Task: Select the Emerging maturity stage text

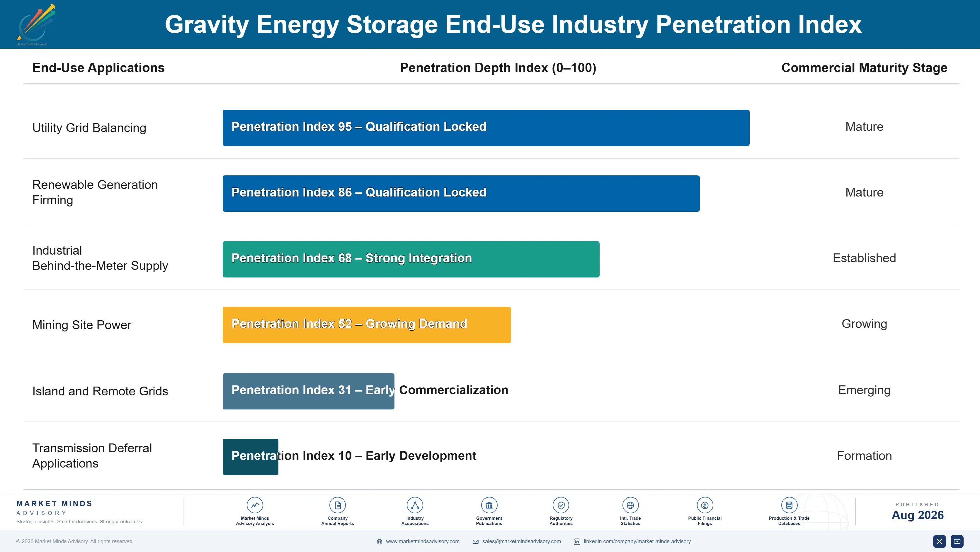Action: pos(864,390)
